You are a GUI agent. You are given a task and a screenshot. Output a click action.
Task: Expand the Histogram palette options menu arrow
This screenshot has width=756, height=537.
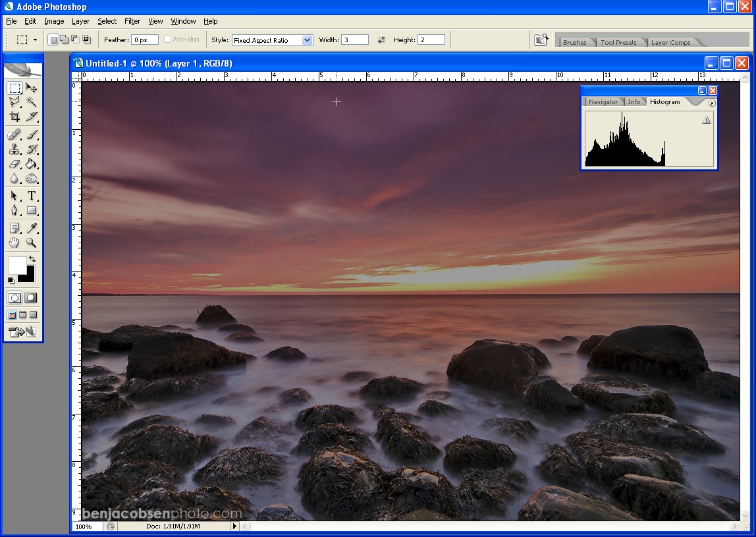(x=712, y=103)
